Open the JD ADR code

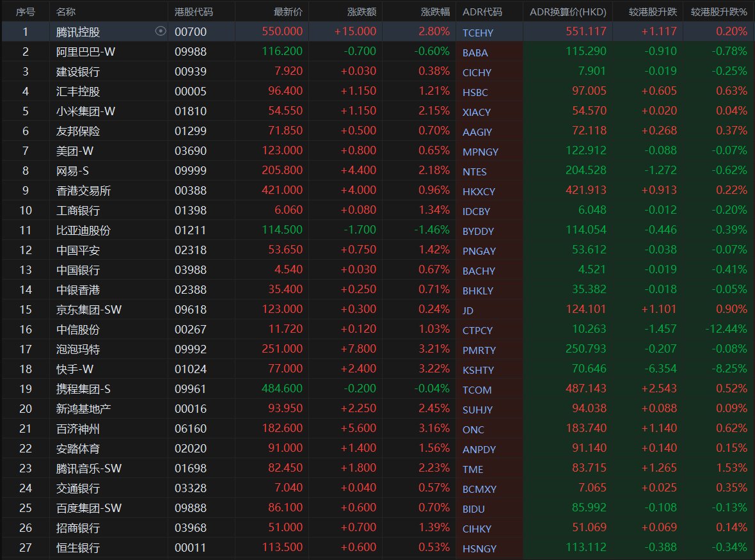(x=468, y=310)
